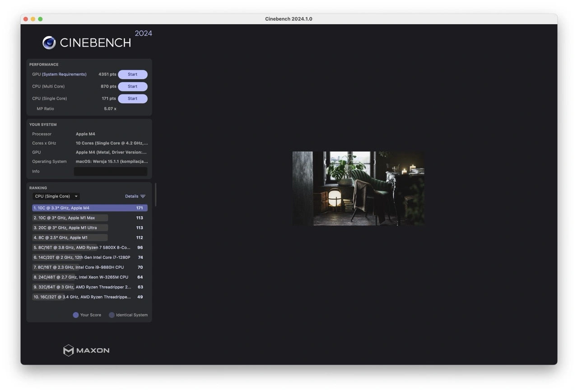
Task: Select Intel Core i7-1280P ranking row
Action: tap(90, 257)
